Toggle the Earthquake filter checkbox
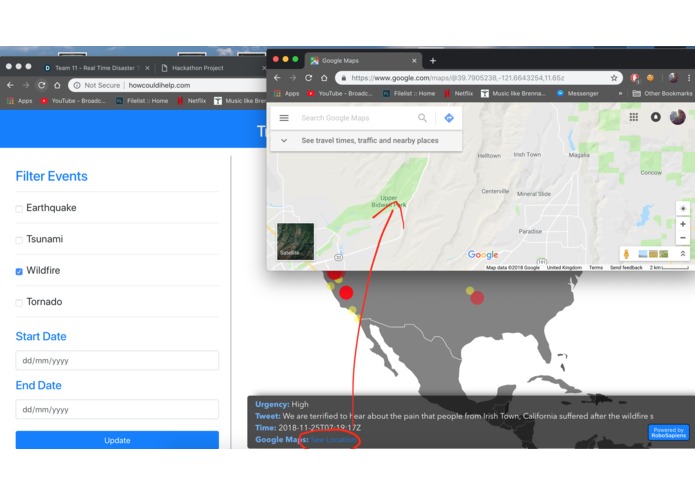Viewport: 695px width, 494px height. [x=19, y=209]
